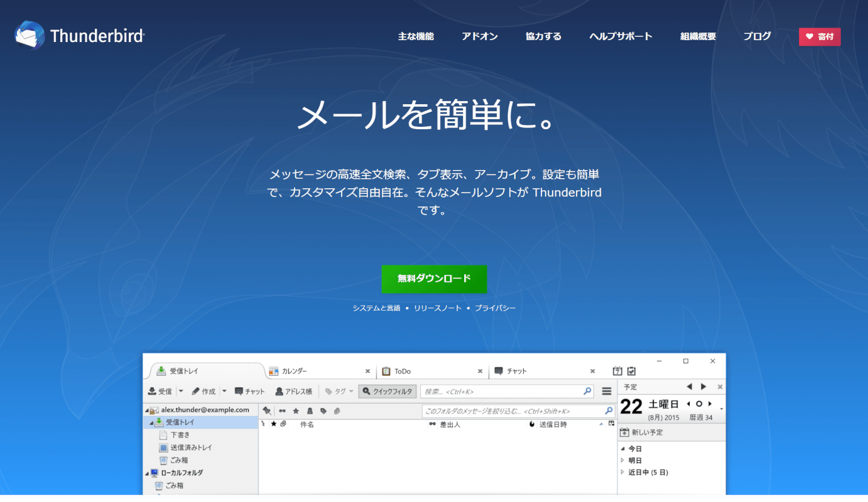Click the calendar icon beside the tab strip
Viewport: 868px width, 502px height.
pyautogui.click(x=617, y=371)
